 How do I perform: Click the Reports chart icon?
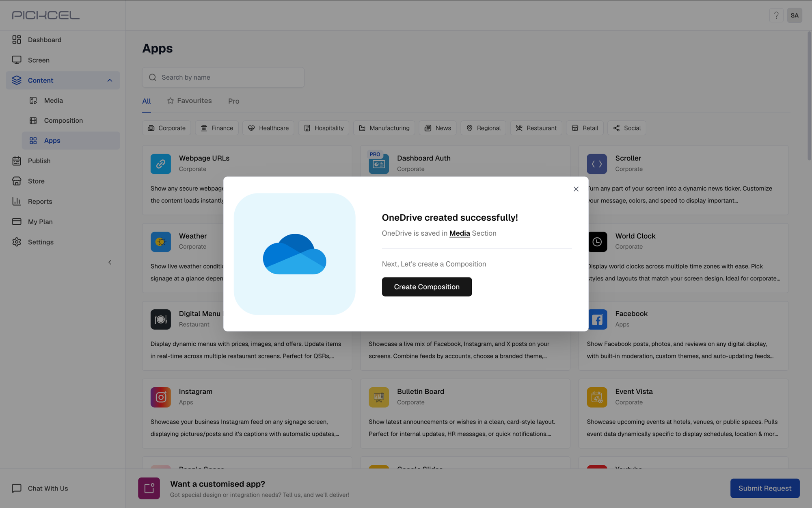pos(17,201)
